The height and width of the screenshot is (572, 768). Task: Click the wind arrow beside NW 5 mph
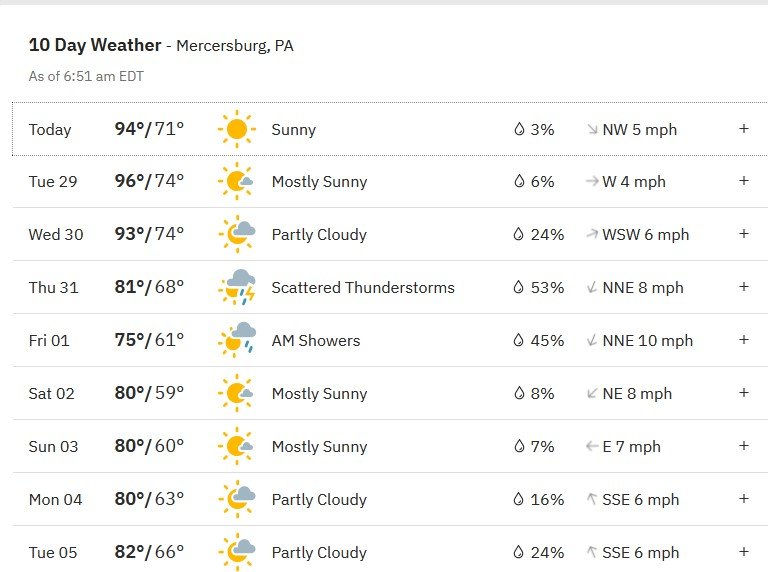(592, 129)
